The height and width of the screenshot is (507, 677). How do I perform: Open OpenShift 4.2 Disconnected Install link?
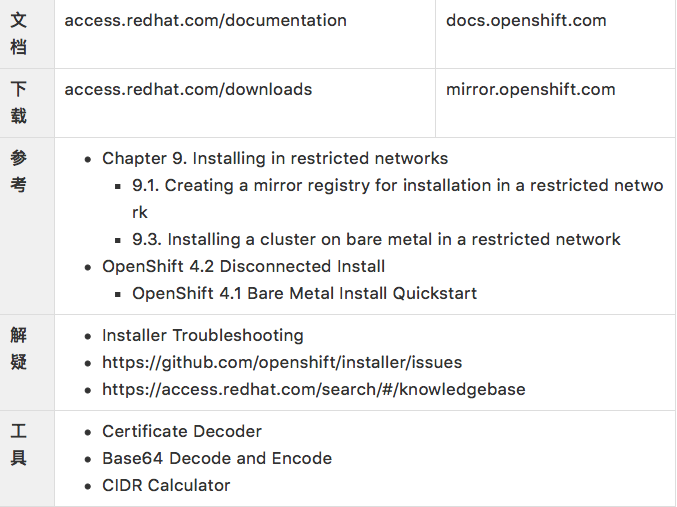pyautogui.click(x=243, y=266)
